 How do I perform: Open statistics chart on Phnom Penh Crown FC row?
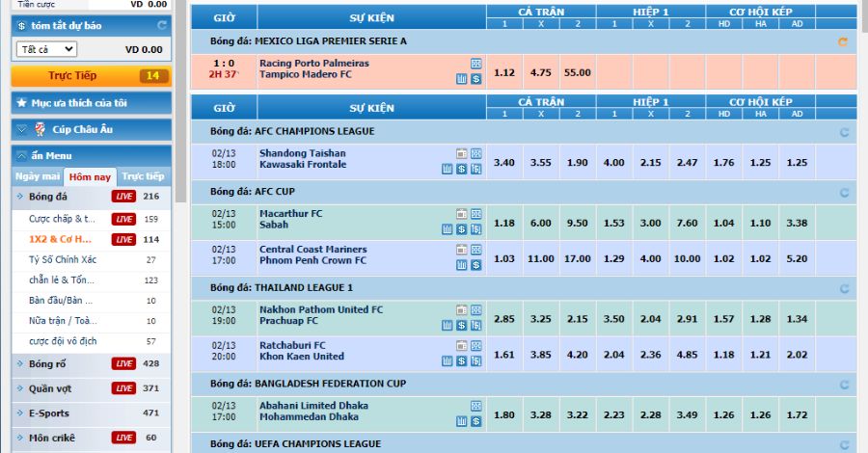click(x=462, y=265)
